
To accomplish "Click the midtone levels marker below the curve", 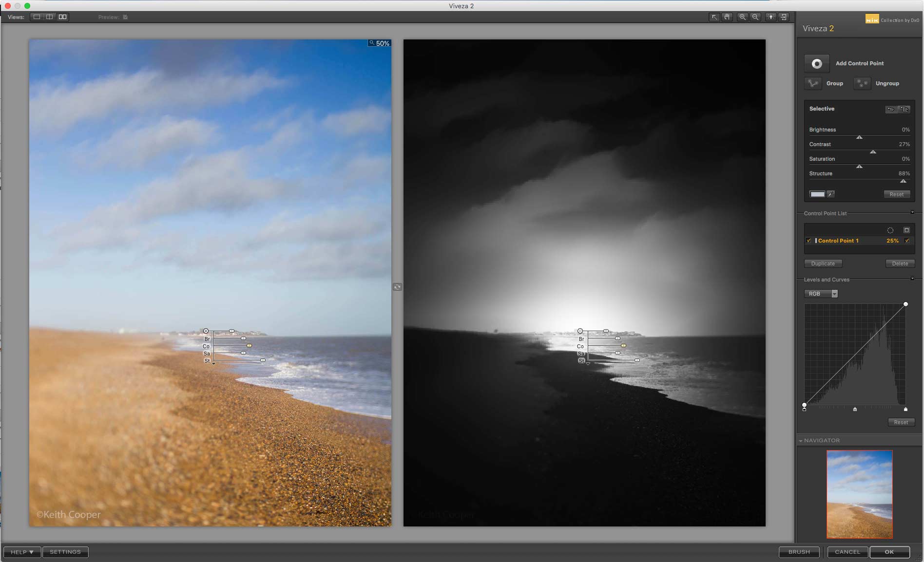I will click(855, 409).
